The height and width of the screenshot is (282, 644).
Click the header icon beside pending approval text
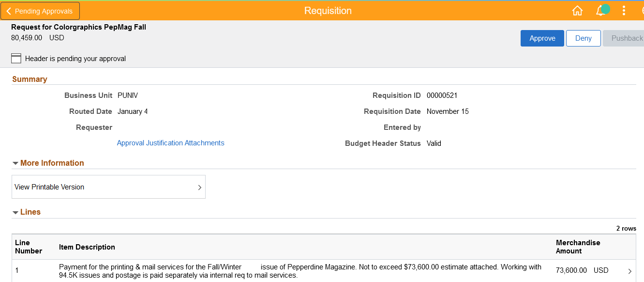16,59
